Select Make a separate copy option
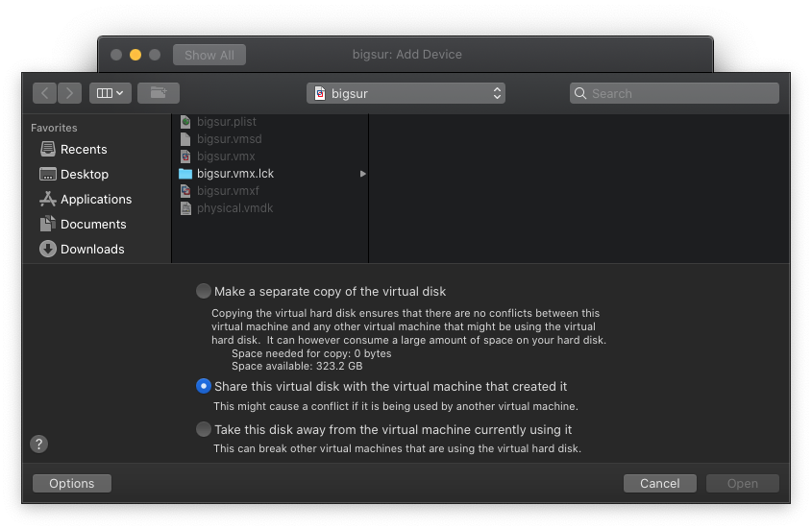The height and width of the screenshot is (529, 812). click(x=204, y=291)
